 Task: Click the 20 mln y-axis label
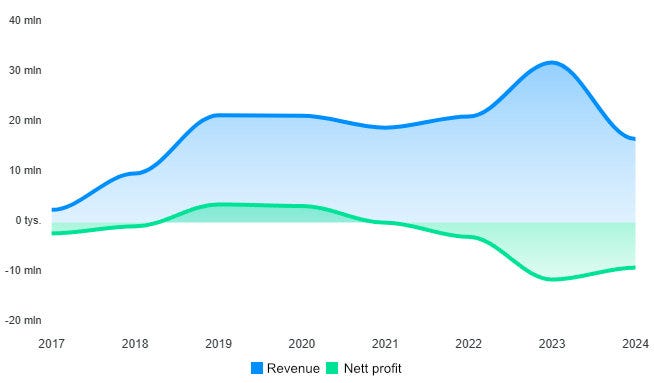25,120
